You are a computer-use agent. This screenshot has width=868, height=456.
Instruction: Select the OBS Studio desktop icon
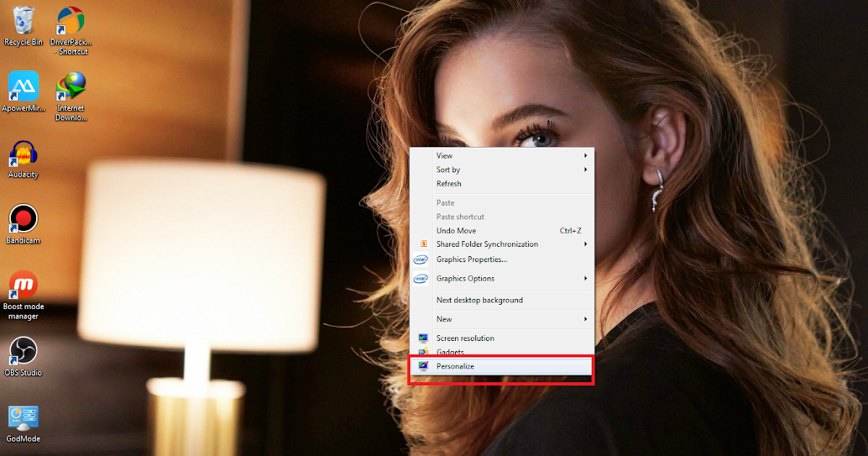click(23, 357)
